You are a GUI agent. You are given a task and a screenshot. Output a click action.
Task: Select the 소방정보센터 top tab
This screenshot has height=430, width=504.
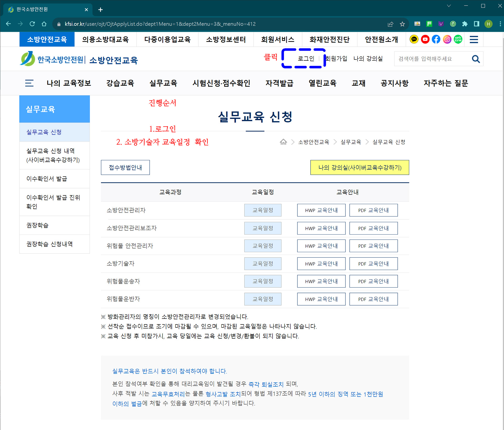pos(226,39)
